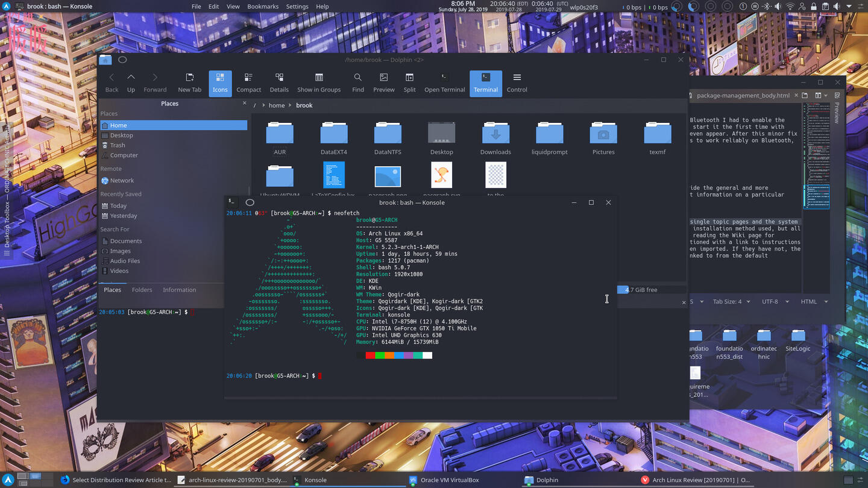Switch to the Information panel tab
The image size is (868, 488).
[x=179, y=290]
